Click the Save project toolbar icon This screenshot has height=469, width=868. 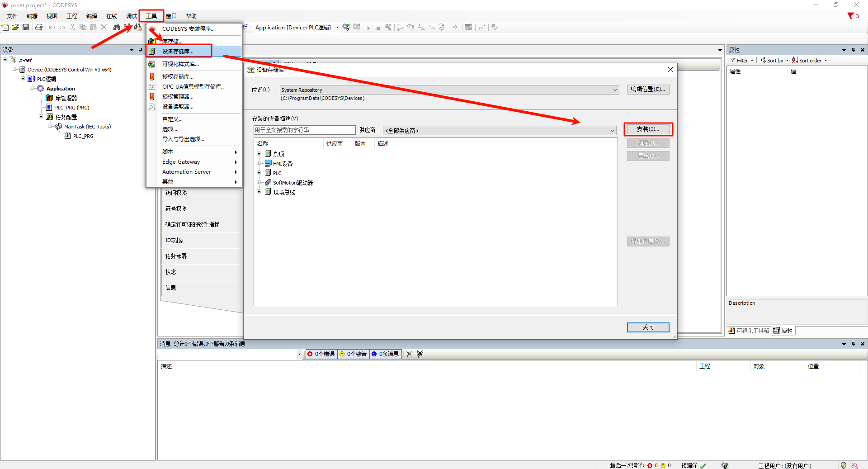click(x=26, y=28)
